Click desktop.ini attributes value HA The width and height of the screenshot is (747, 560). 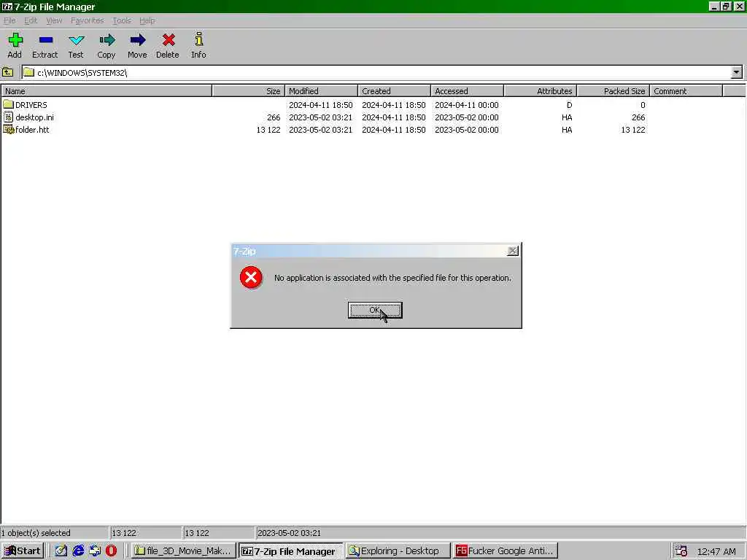(x=567, y=117)
